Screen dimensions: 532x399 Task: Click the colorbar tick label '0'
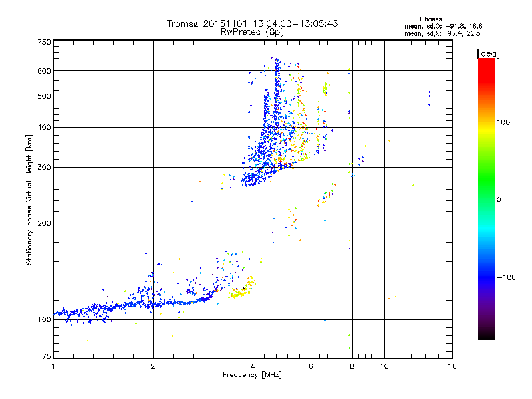[x=499, y=200]
